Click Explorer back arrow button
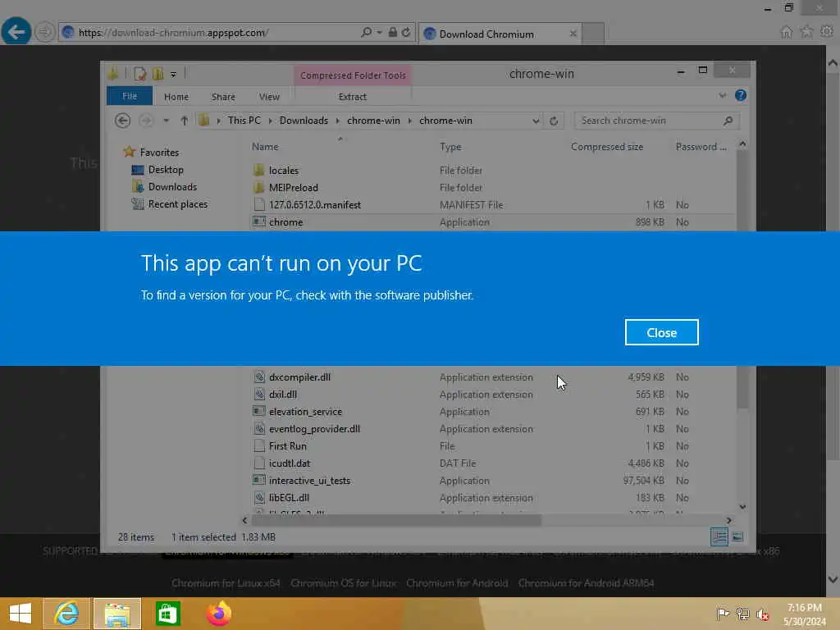The width and height of the screenshot is (840, 630). click(123, 121)
